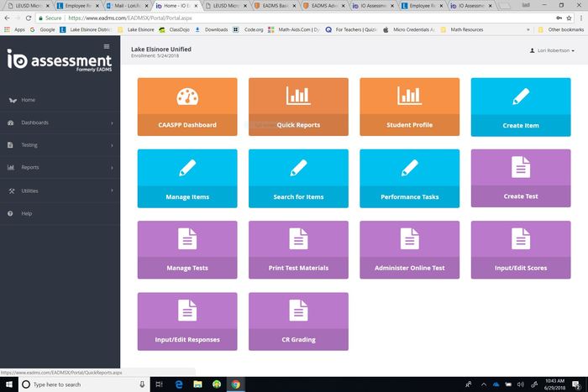Select the Create Test document icon
The image size is (588, 392).
click(x=521, y=168)
